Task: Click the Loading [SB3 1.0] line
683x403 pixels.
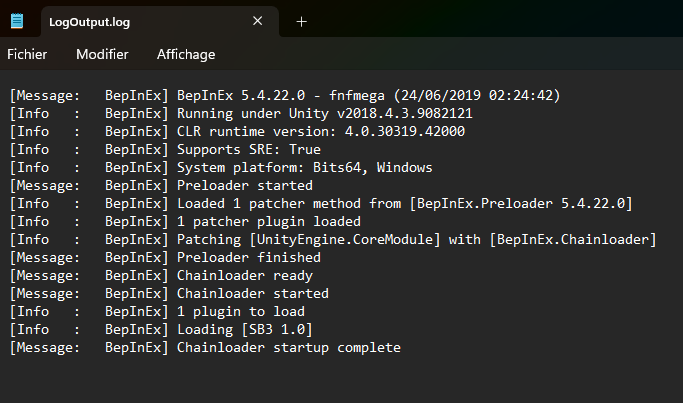Action: pos(244,329)
